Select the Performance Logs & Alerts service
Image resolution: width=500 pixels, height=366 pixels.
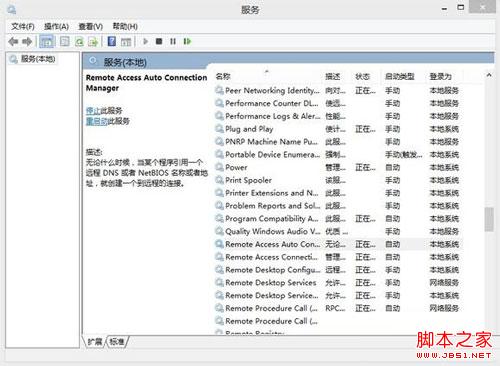337,116
